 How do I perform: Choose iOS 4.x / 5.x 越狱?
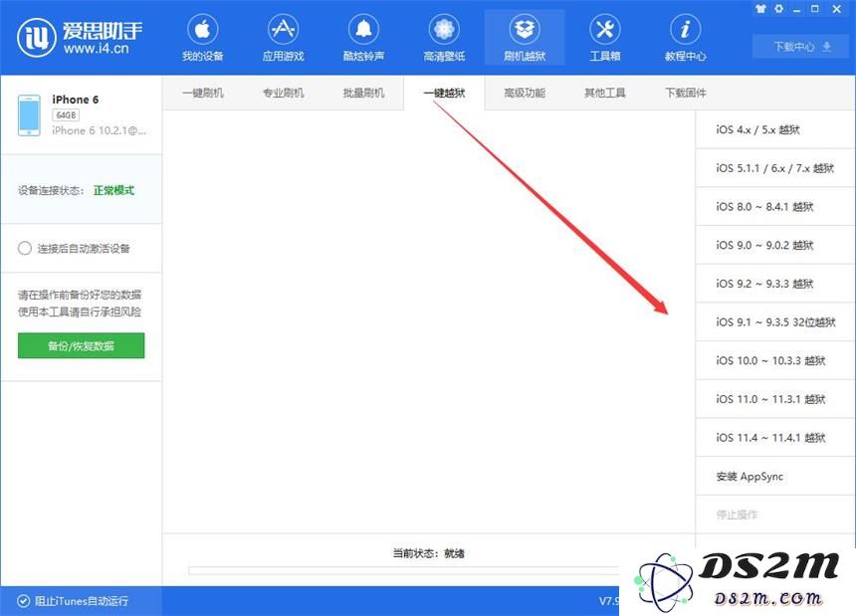coord(775,129)
